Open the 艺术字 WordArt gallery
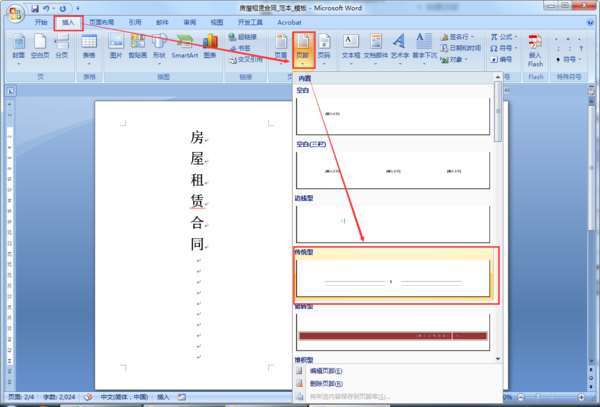The height and width of the screenshot is (407, 600). pyautogui.click(x=399, y=50)
